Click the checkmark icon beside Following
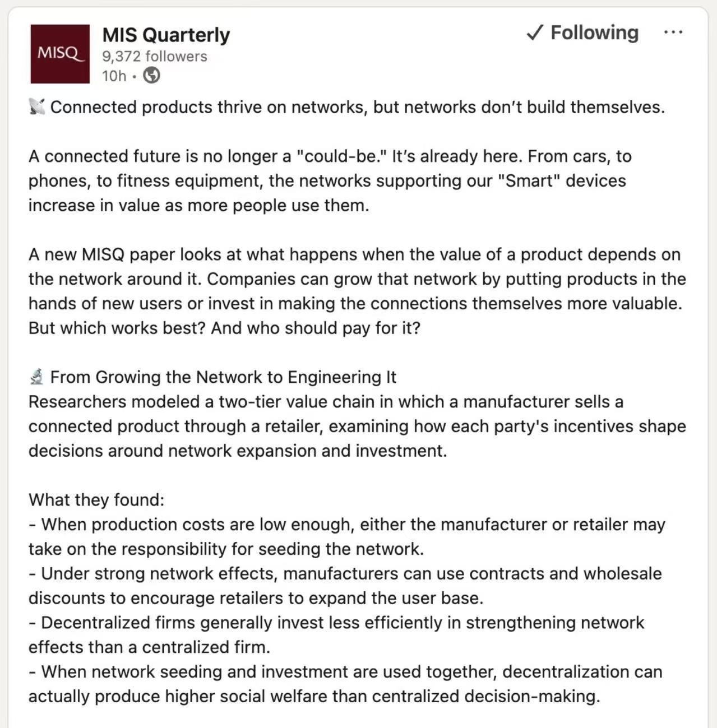Screen dimensions: 717x728 535,33
